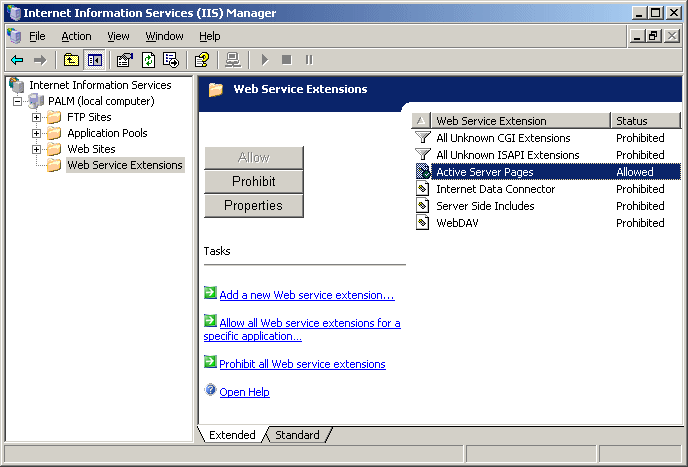
Task: Click the connect to computer toolbar icon
Action: pyautogui.click(x=233, y=60)
